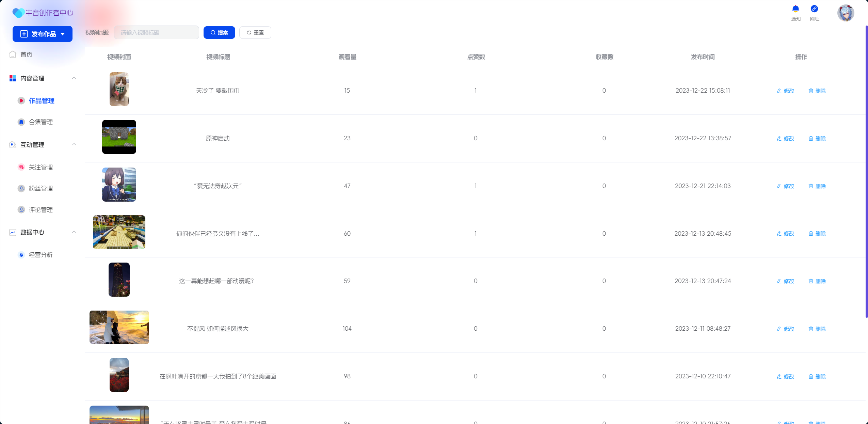Click the 合集管理 icon in sidebar
The image size is (868, 424).
coord(21,122)
